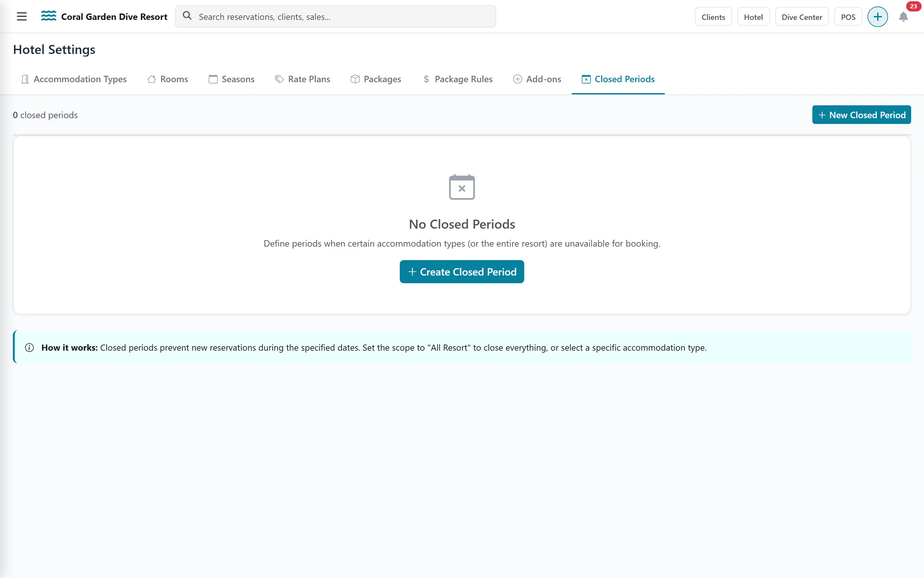Select the Closed Periods tab
The image size is (924, 578).
pos(618,79)
